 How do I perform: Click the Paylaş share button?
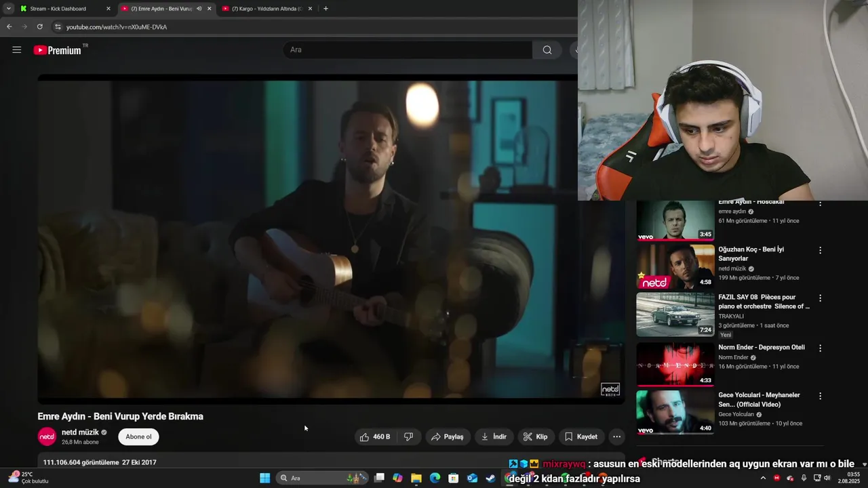447,436
